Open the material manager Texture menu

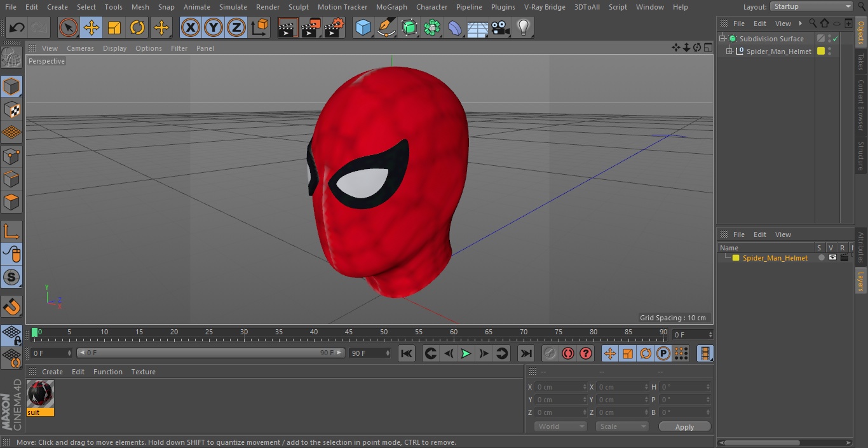(x=143, y=372)
